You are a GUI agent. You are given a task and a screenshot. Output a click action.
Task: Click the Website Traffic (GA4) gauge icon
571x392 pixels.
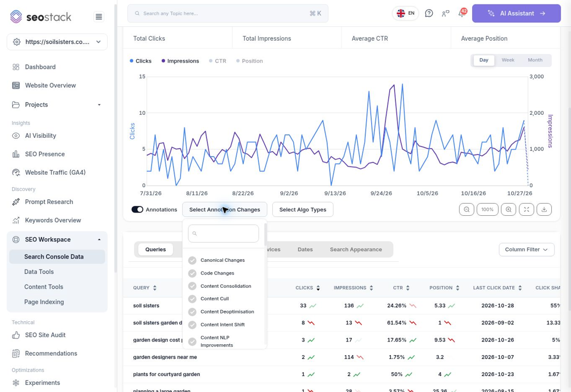[x=16, y=173]
